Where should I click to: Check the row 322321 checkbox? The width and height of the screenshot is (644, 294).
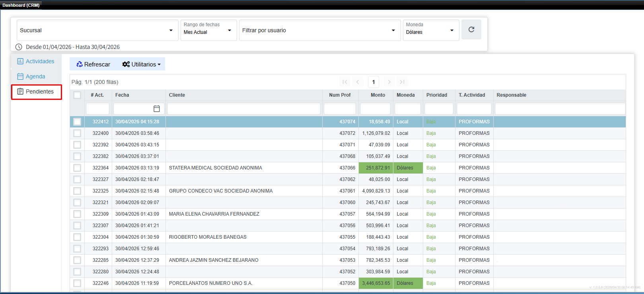coord(77,202)
